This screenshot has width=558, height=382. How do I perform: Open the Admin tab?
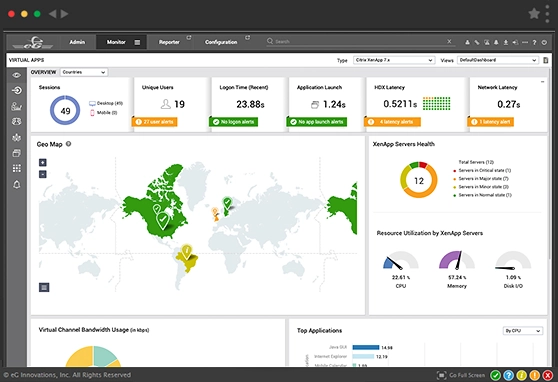(x=77, y=42)
